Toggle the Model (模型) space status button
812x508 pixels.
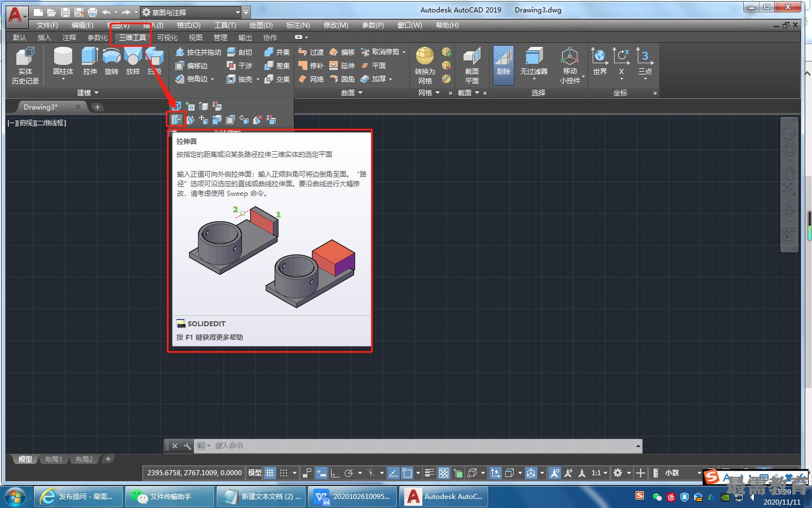pos(255,473)
